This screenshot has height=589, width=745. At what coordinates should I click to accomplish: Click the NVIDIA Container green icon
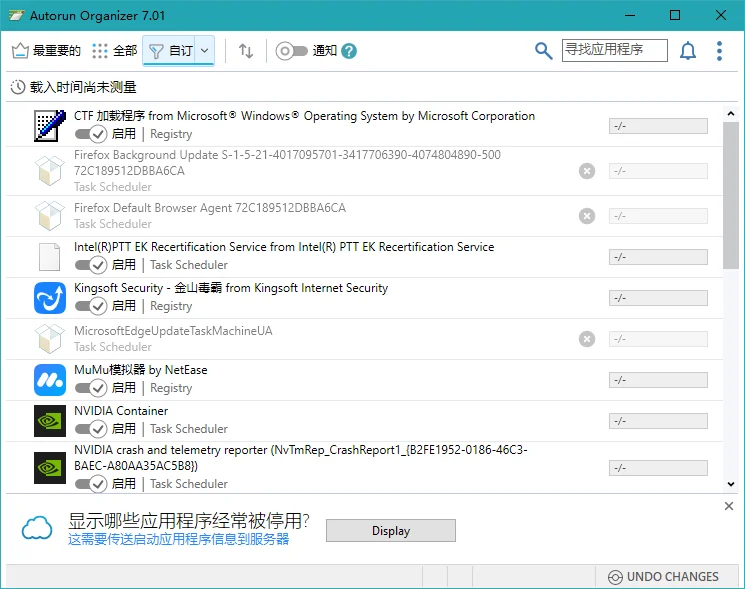tap(50, 421)
